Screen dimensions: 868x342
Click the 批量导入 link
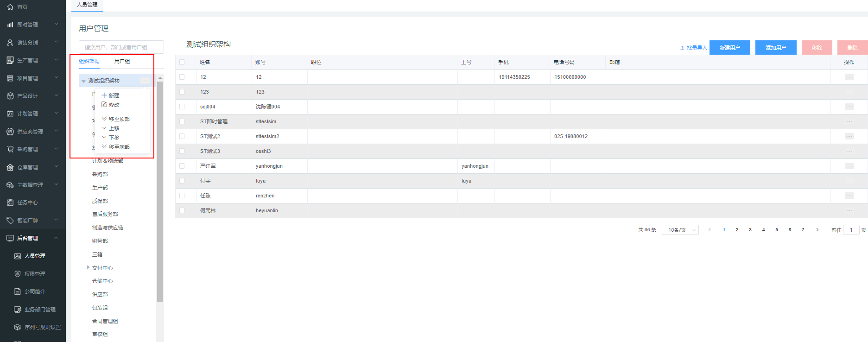pos(694,48)
